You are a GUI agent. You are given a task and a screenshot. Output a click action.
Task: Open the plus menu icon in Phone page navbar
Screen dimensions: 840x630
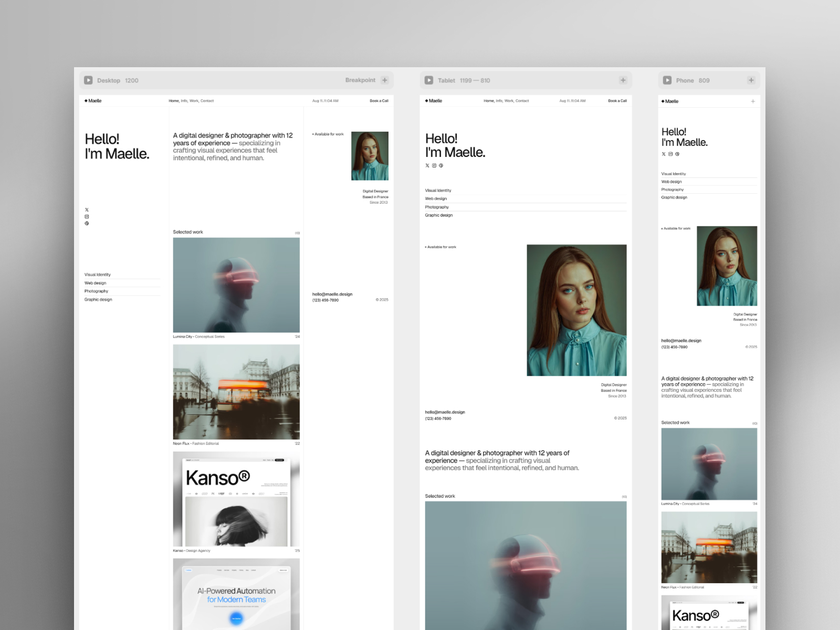[753, 101]
